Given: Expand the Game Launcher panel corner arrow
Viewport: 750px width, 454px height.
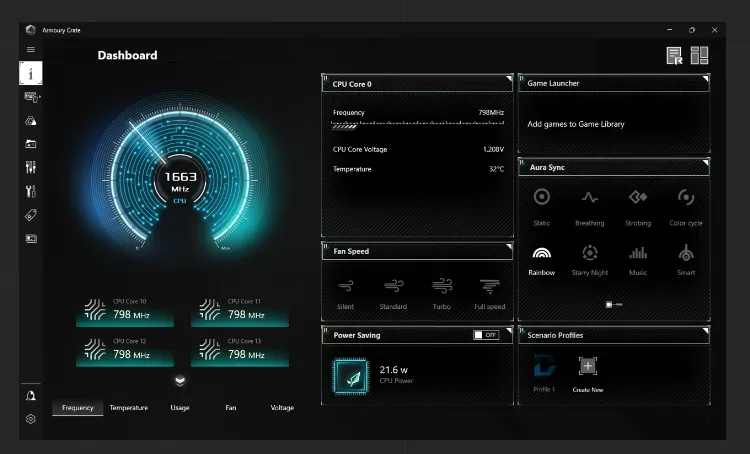Looking at the screenshot, I should (x=706, y=78).
